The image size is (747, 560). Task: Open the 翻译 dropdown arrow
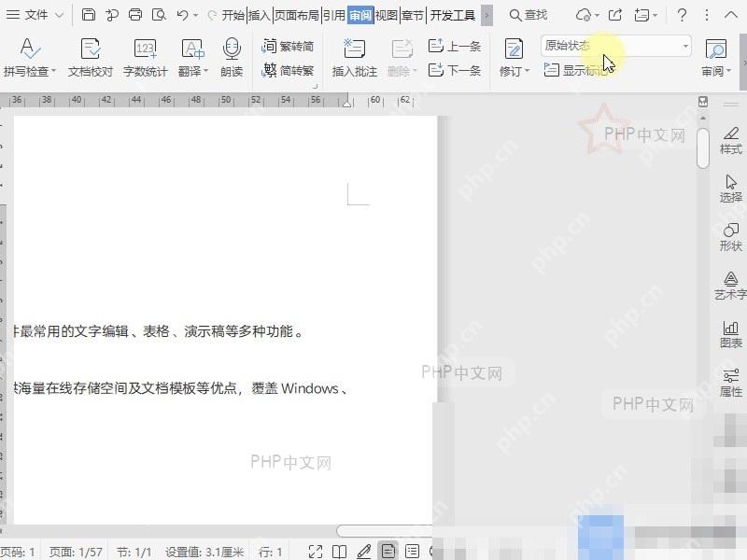[205, 71]
